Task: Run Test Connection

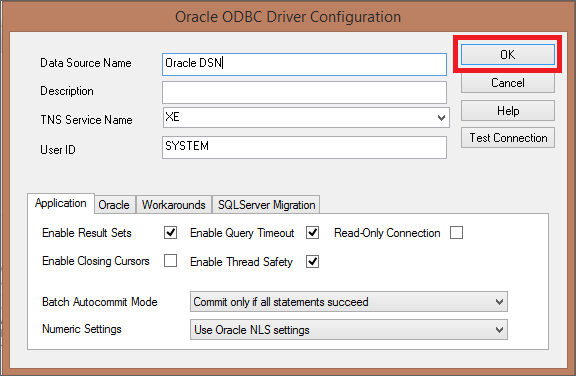Action: (x=508, y=138)
